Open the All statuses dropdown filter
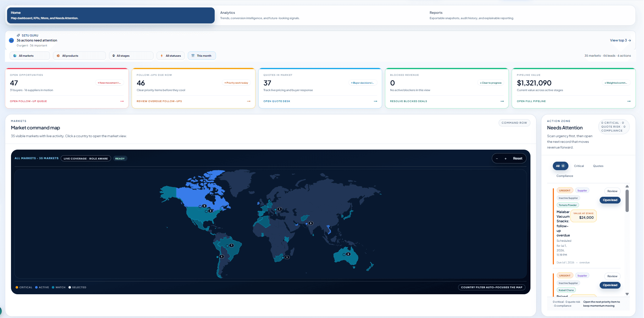 171,56
